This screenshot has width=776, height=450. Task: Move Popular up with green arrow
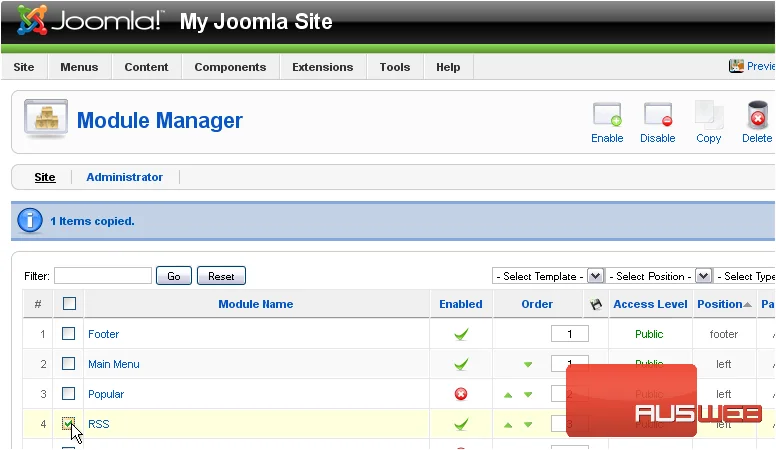pos(508,395)
